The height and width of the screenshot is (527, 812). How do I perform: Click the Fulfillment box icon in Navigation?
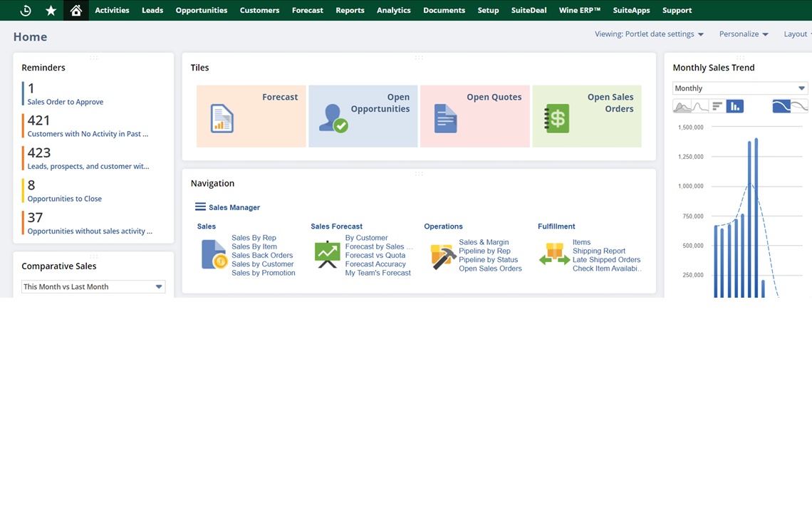[x=553, y=255]
